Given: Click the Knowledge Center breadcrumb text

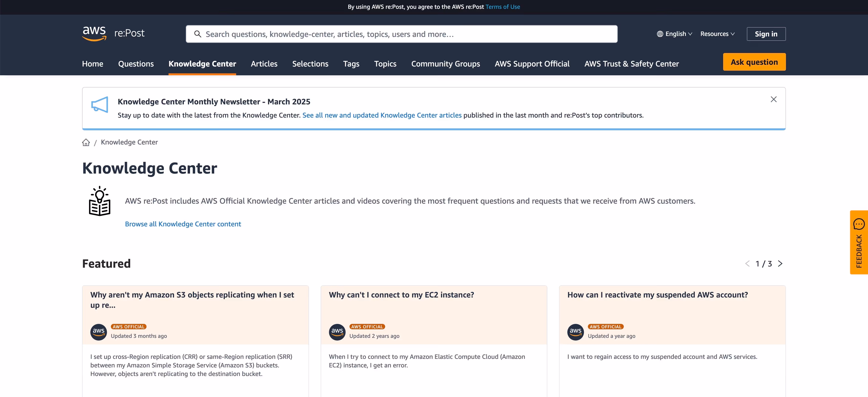Looking at the screenshot, I should tap(129, 142).
